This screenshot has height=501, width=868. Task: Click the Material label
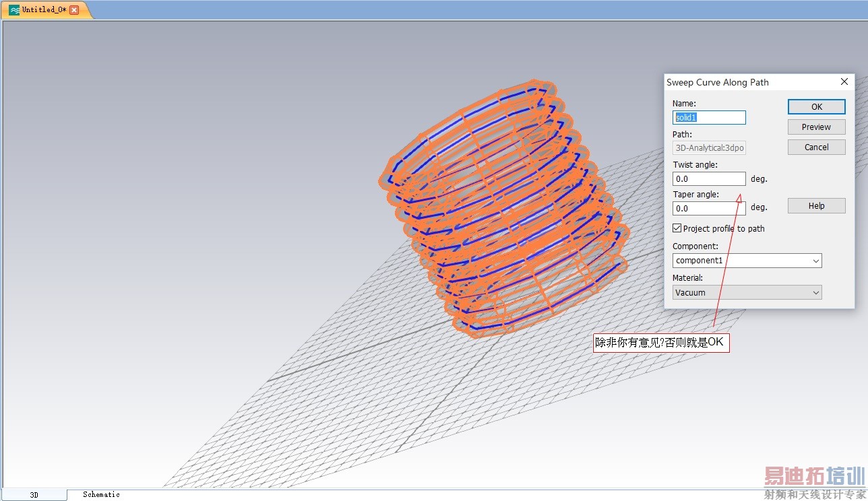pyautogui.click(x=687, y=278)
